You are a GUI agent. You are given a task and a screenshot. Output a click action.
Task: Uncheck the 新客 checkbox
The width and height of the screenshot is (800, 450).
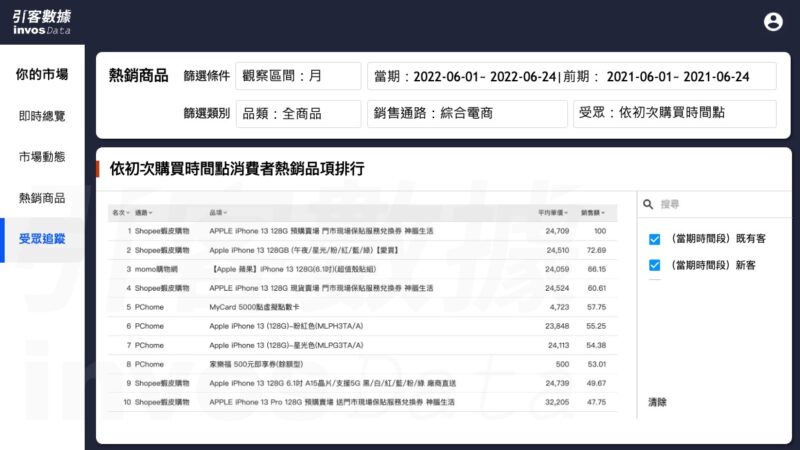pyautogui.click(x=654, y=265)
